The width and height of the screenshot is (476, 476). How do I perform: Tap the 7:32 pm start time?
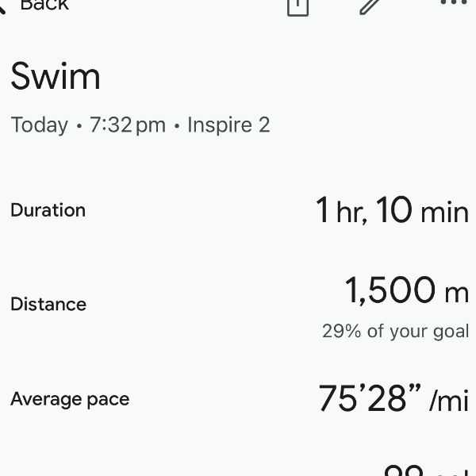tap(127, 125)
